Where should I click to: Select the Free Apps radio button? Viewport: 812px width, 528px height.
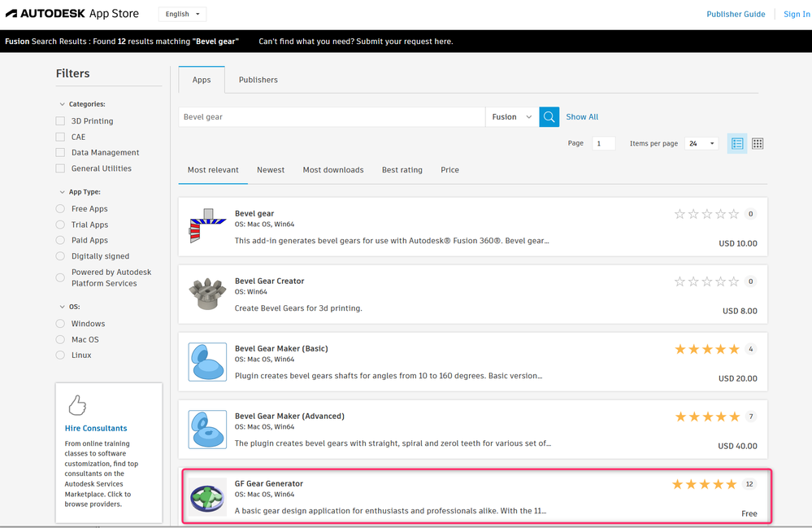pyautogui.click(x=60, y=209)
